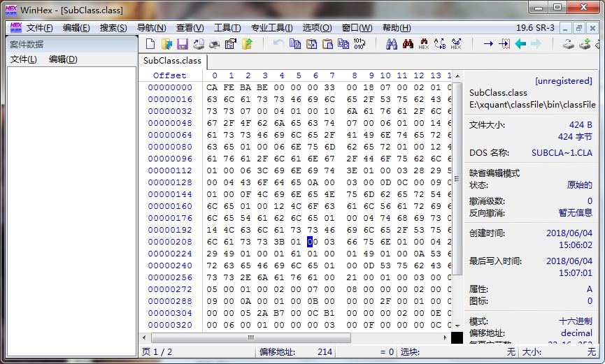
Task: Navigate back with cyan left arrow
Action: coord(520,44)
